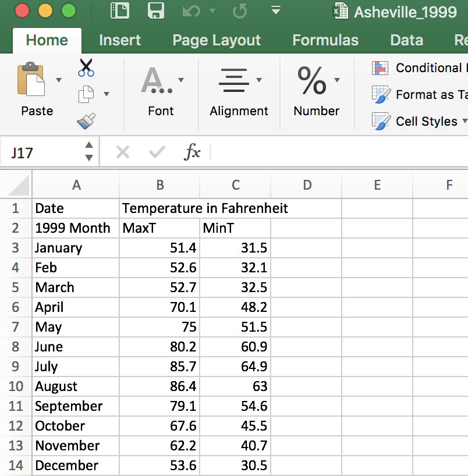
Task: Click the Redo arrow icon
Action: (239, 11)
